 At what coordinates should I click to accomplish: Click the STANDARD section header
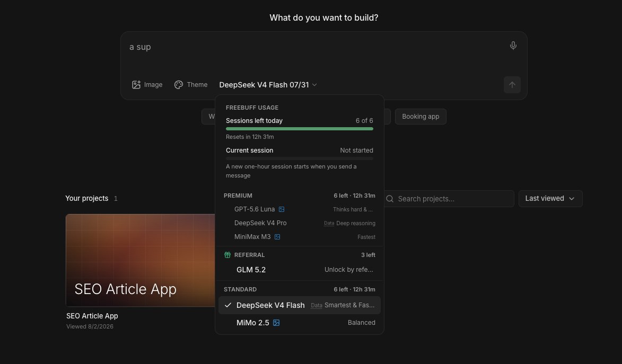[x=240, y=289]
